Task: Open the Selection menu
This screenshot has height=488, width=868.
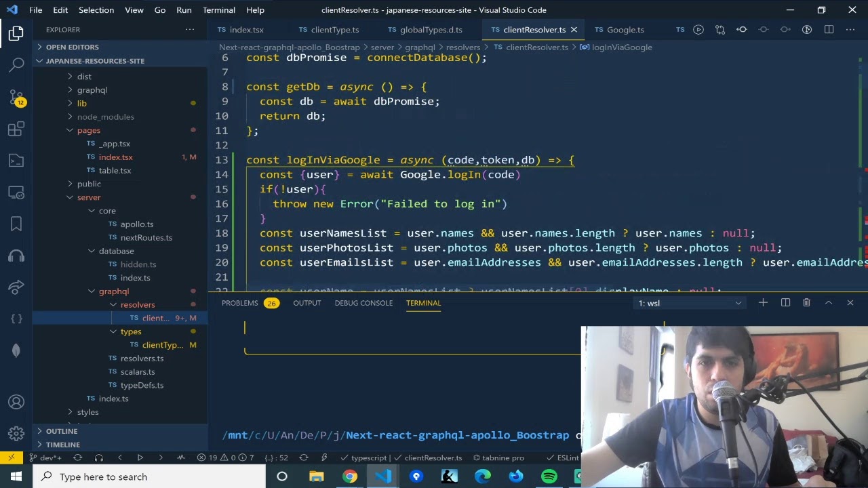Action: [x=96, y=10]
